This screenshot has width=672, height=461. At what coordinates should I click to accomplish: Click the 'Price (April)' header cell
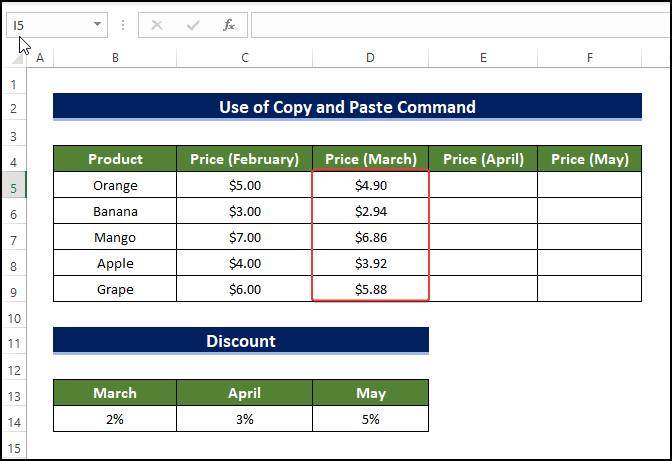pyautogui.click(x=483, y=159)
